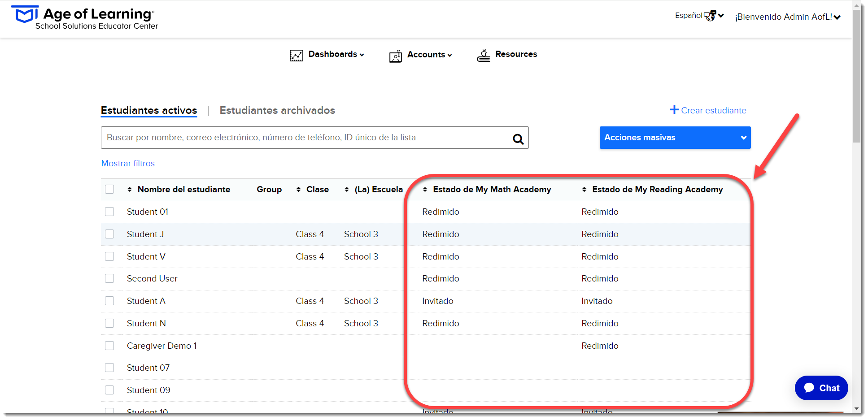Viewport: 868px width, 420px height.
Task: Click the Student J name
Action: pos(145,234)
